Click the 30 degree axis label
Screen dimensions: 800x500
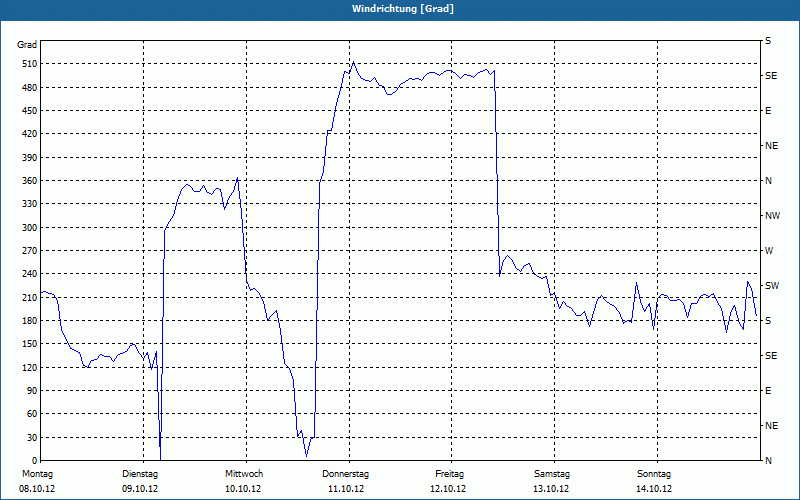point(31,437)
